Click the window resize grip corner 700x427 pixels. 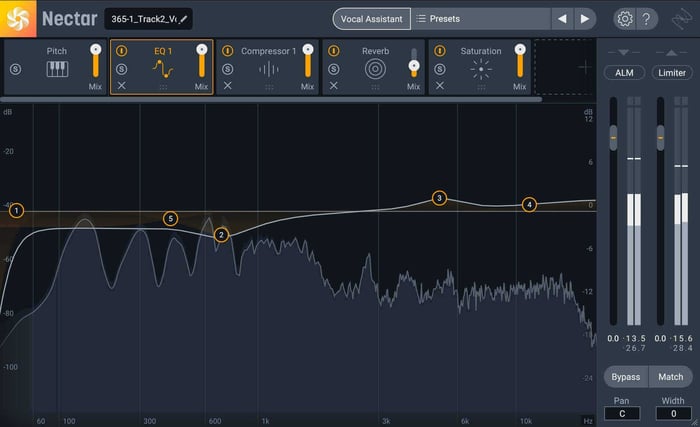[x=695, y=422]
